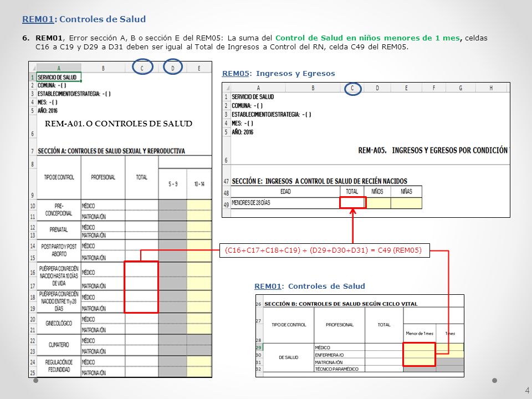Click 'SECCIÓN B: CONTROLES DE SALUD SEGÚN CICLO VITAL' heading

tap(341, 304)
